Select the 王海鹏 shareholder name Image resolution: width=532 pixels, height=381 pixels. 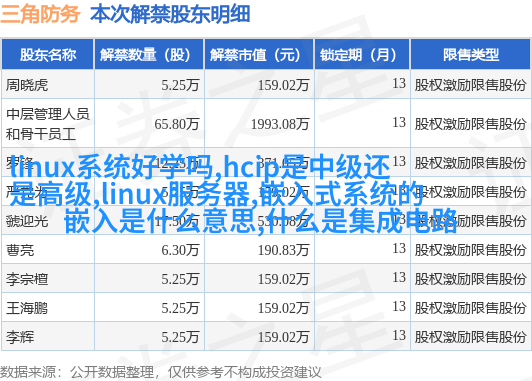pyautogui.click(x=27, y=308)
